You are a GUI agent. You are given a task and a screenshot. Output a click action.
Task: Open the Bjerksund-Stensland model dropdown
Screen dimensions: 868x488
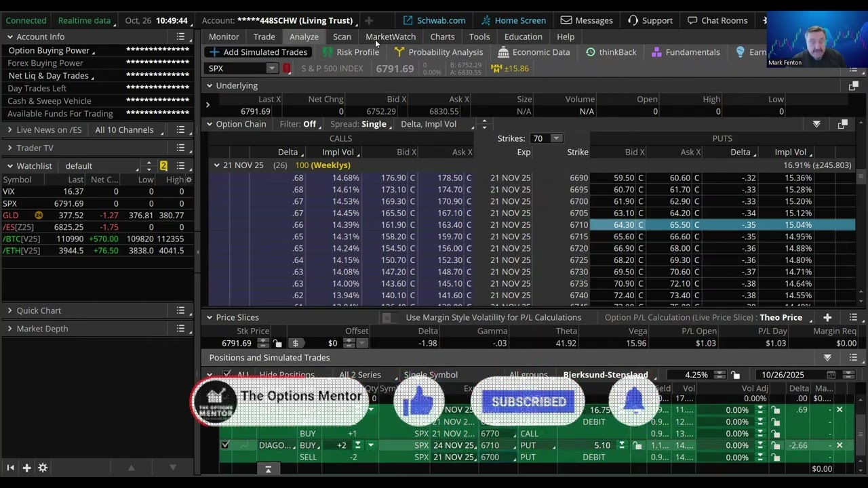click(608, 375)
